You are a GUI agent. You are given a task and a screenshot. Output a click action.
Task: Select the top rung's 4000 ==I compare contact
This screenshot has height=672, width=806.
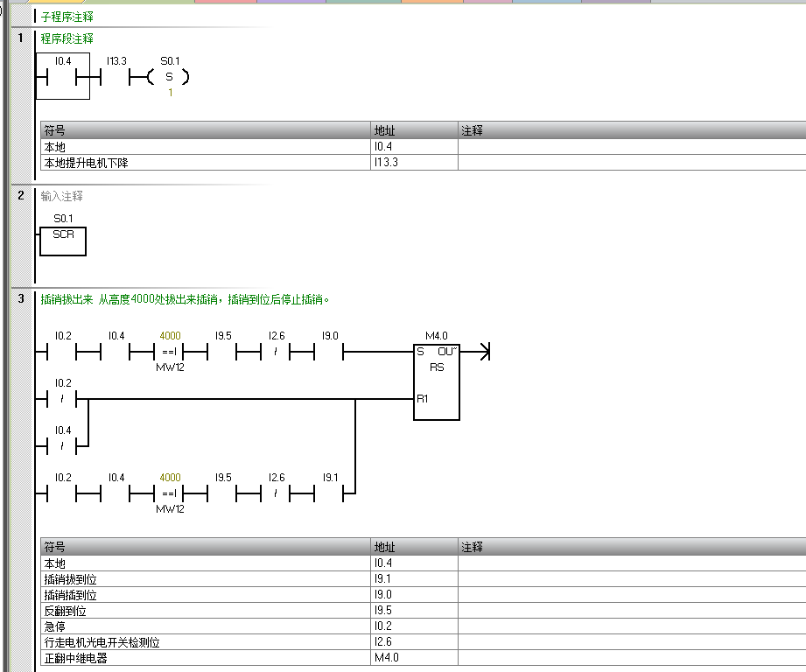170,353
